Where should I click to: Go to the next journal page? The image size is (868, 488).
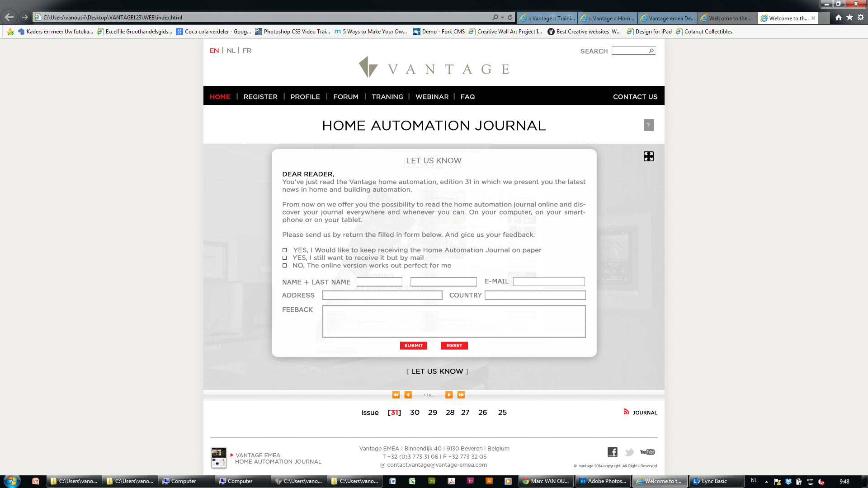448,395
